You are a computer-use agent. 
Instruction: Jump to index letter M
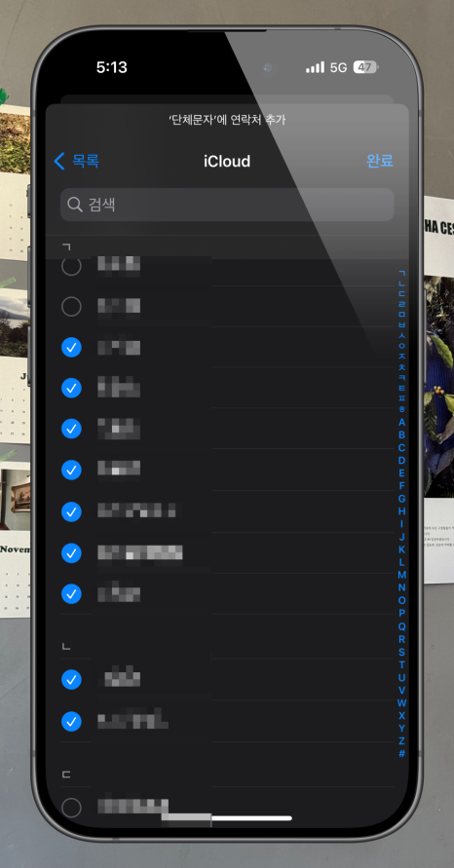pos(402,575)
